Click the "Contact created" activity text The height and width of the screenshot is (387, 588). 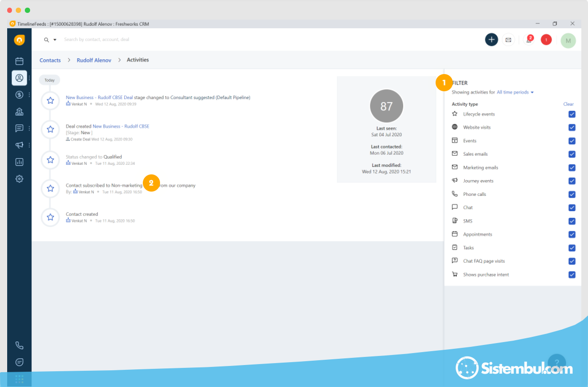pyautogui.click(x=82, y=214)
